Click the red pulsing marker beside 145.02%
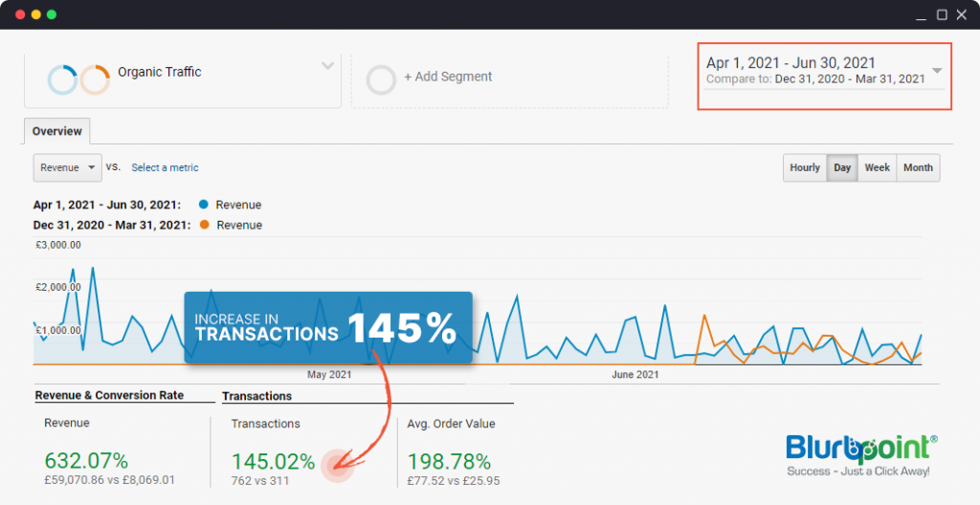 pyautogui.click(x=337, y=465)
